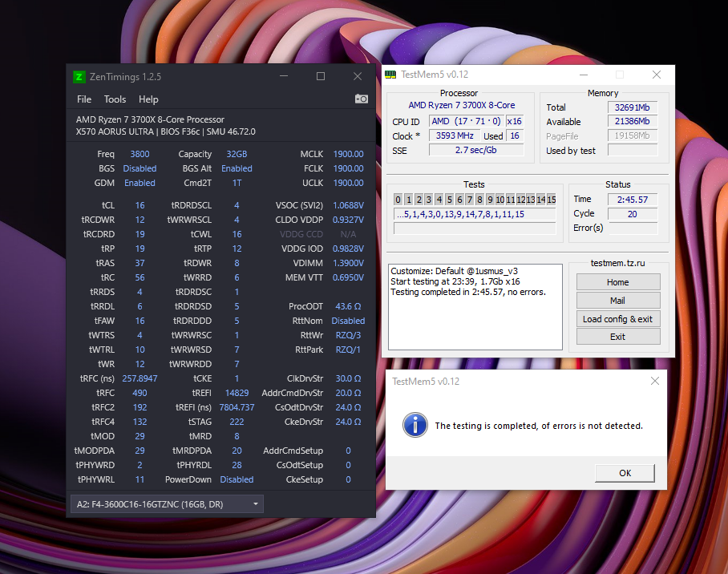Click the Capacity value 32GB
Screen dimensions: 728x574
(x=237, y=154)
